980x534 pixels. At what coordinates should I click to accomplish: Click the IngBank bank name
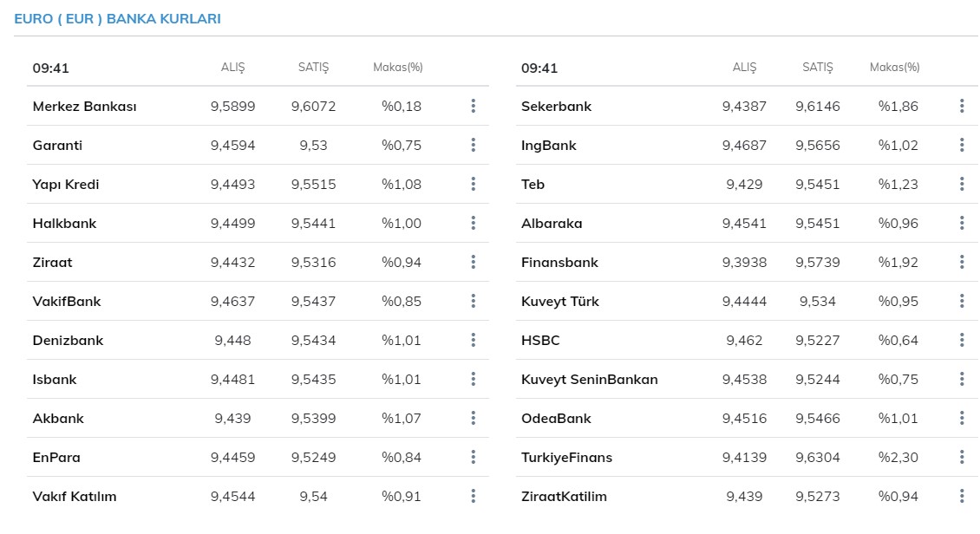pyautogui.click(x=548, y=145)
